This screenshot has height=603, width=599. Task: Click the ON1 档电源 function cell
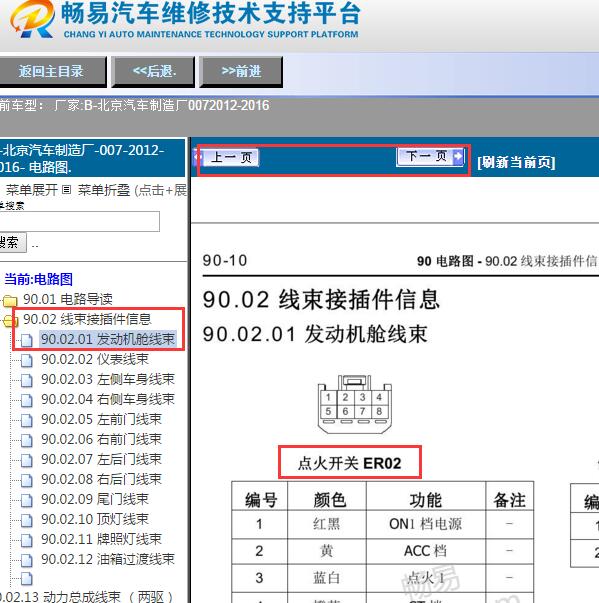pos(426,524)
